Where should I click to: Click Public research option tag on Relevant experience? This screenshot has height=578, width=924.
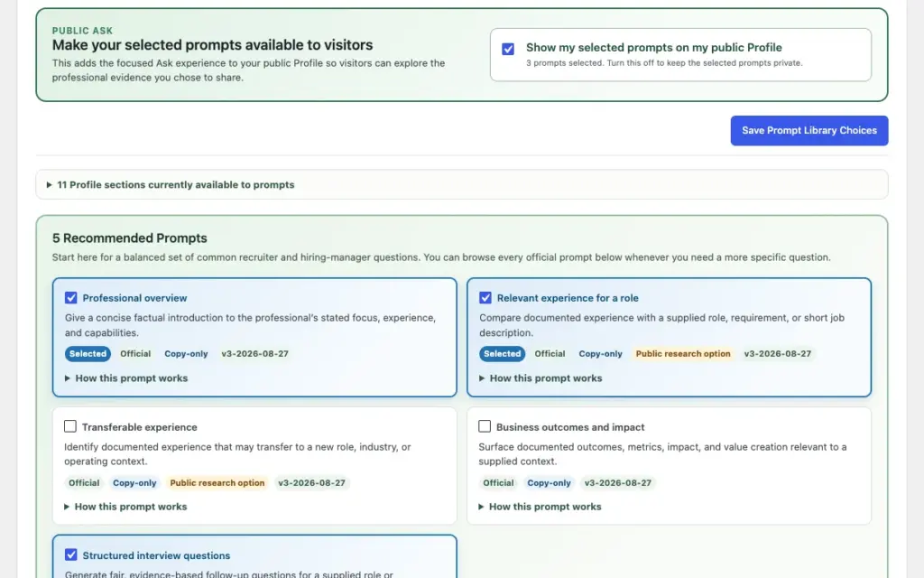pyautogui.click(x=683, y=354)
